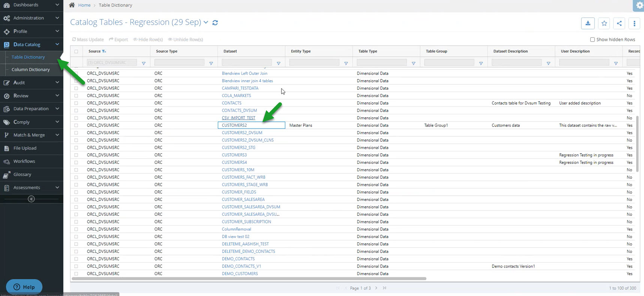Click the refresh icon beside the view title
This screenshot has width=644, height=296.
(215, 22)
